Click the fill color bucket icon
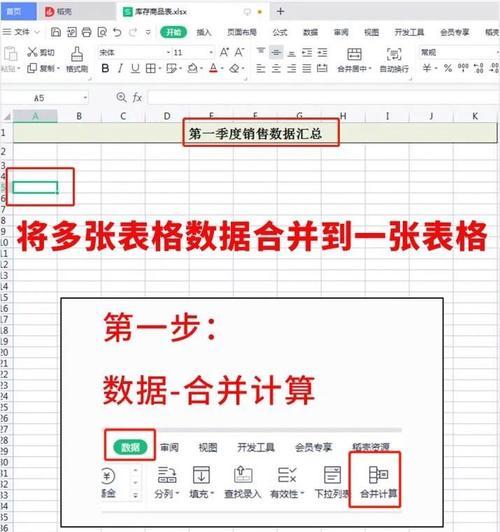This screenshot has height=532, width=500. 193,69
